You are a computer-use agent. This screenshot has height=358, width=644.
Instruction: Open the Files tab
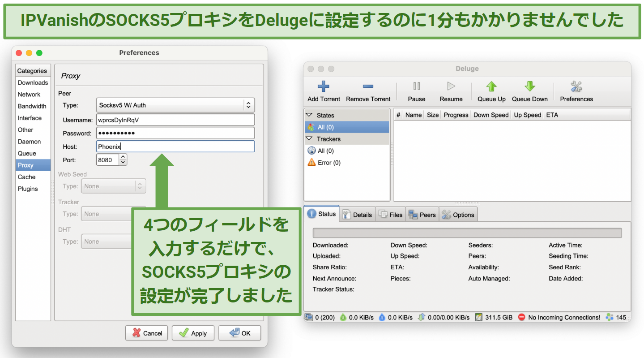tap(391, 215)
